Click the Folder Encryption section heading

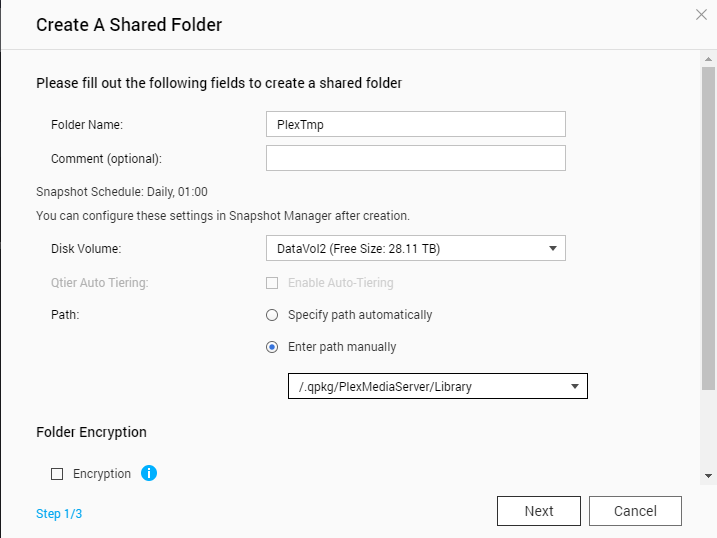(91, 432)
